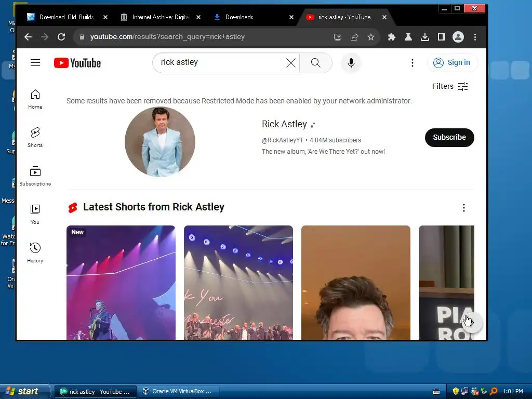Click the Latest Shorts from Rick Astley heading
Image resolution: width=532 pixels, height=399 pixels.
pos(154,207)
